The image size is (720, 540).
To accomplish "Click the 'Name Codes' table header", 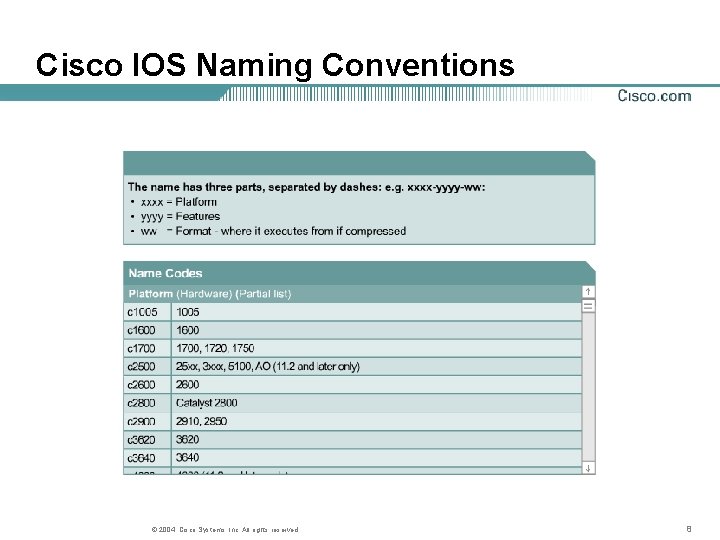I will 359,273.
